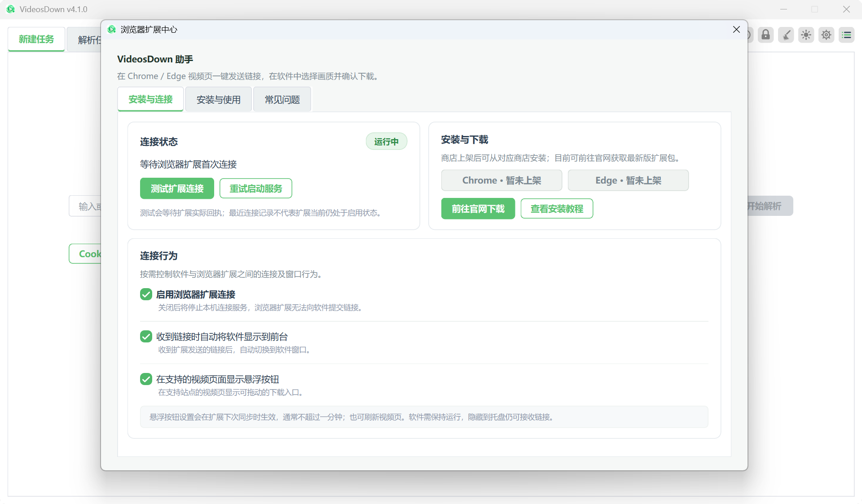The width and height of the screenshot is (862, 504).
Task: Open the green list menu icon
Action: click(847, 35)
